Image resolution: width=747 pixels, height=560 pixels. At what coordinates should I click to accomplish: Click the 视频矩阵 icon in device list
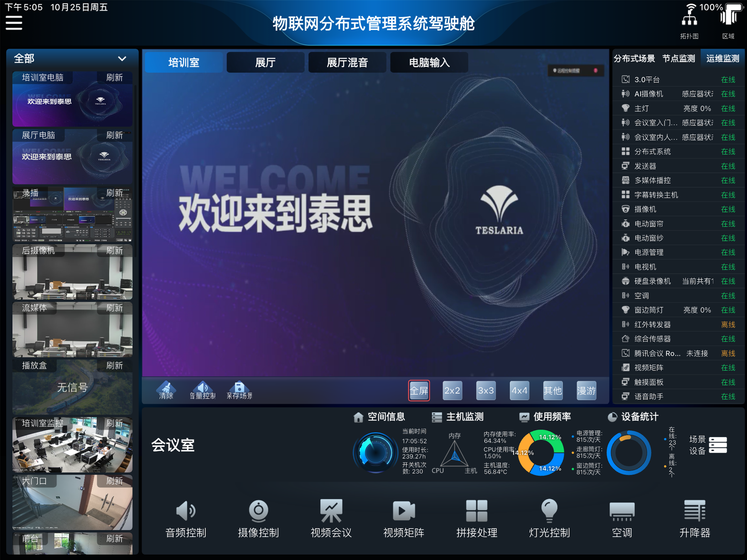click(625, 367)
